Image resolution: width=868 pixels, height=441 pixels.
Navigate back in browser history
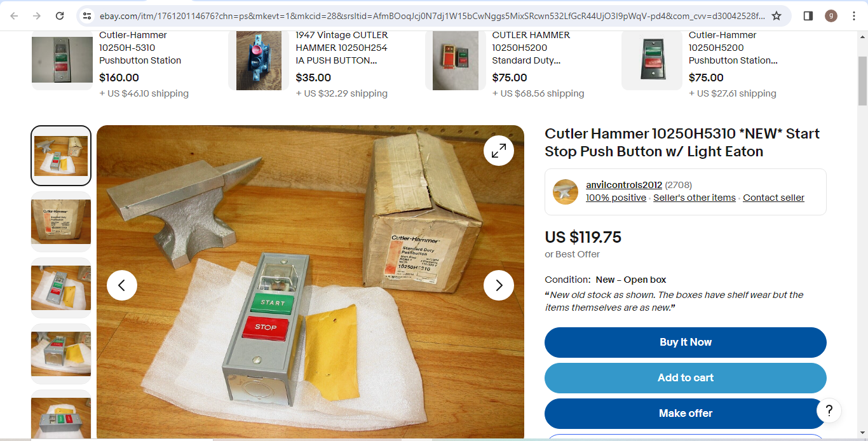tap(14, 16)
